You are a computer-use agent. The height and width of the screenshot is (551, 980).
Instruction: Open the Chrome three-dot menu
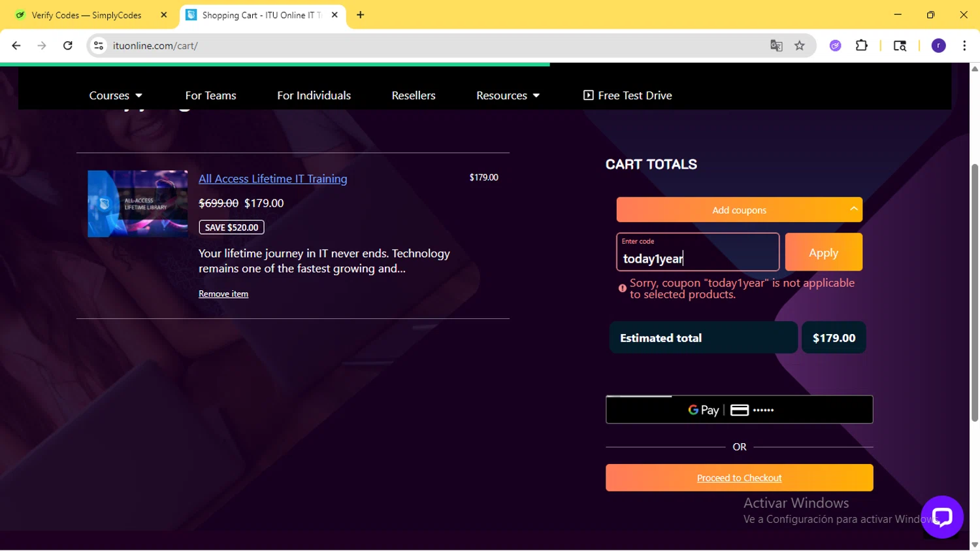click(964, 46)
